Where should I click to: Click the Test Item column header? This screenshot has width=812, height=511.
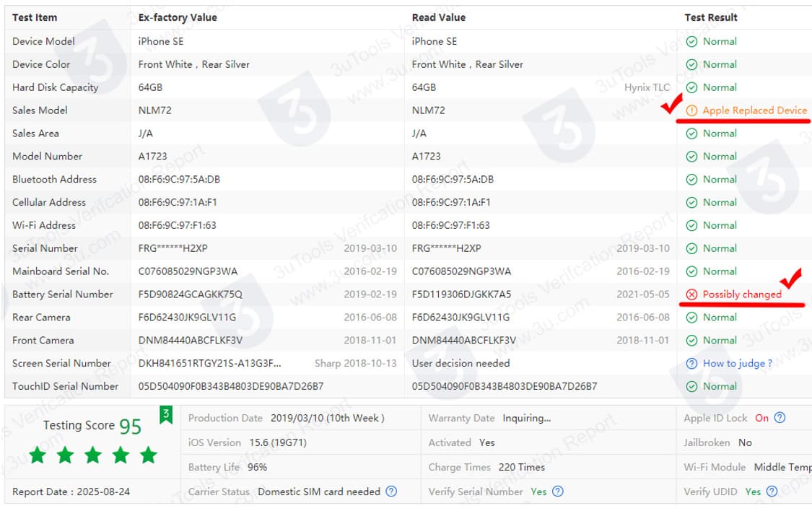[x=35, y=17]
